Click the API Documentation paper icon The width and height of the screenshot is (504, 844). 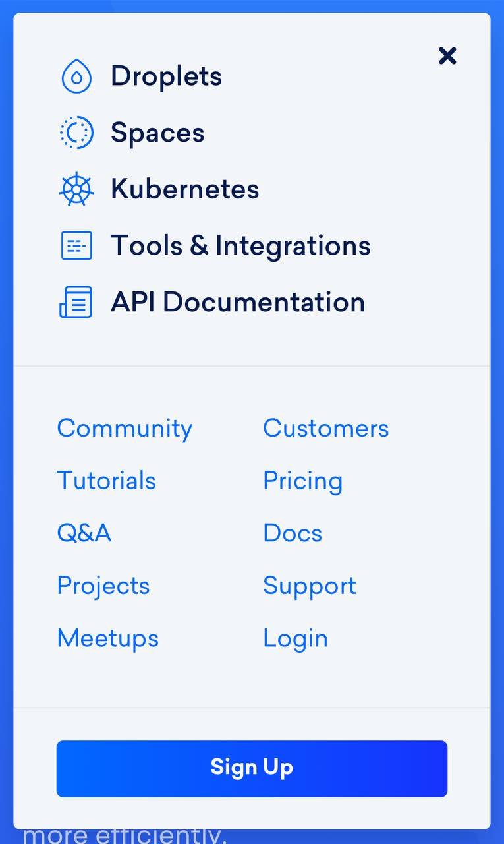[76, 302]
